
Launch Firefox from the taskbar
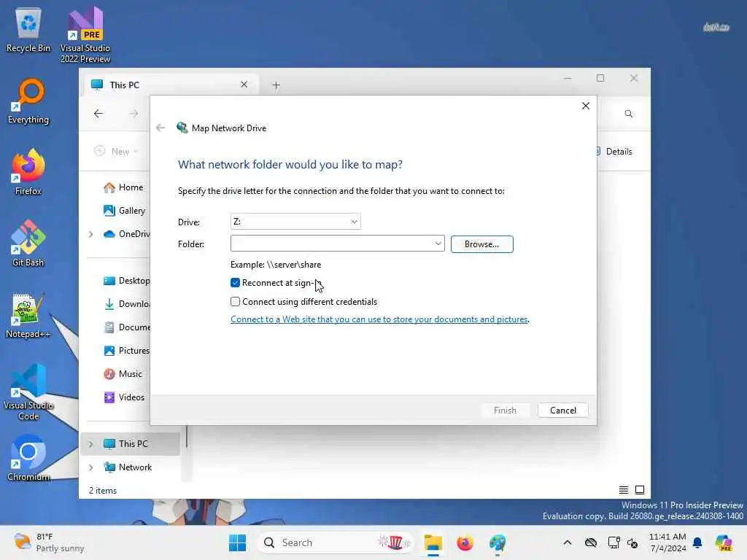tap(465, 542)
